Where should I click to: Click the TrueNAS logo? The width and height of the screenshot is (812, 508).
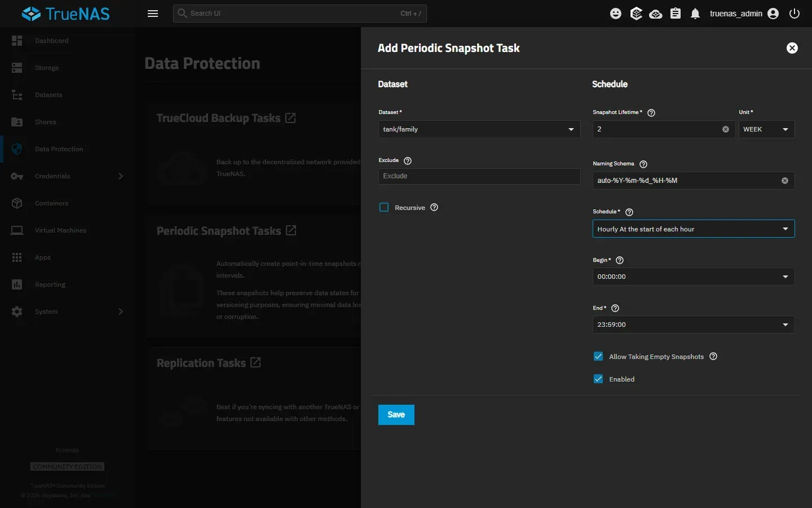pyautogui.click(x=65, y=14)
